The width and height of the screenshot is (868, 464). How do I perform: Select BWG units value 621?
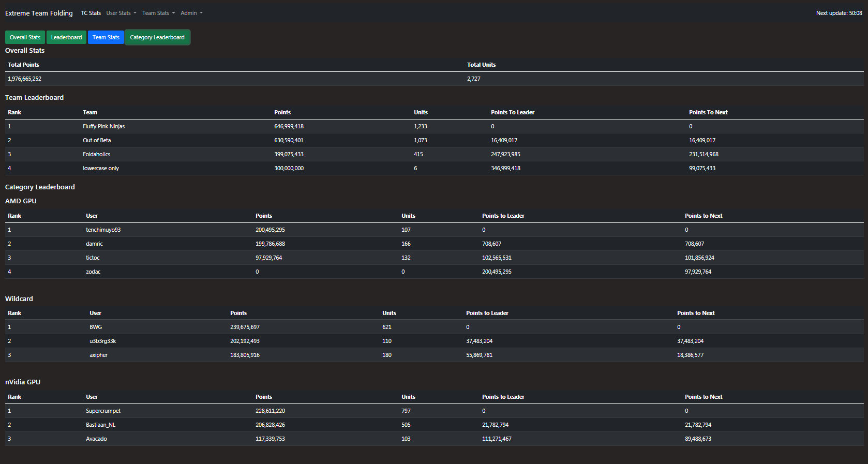tap(387, 327)
